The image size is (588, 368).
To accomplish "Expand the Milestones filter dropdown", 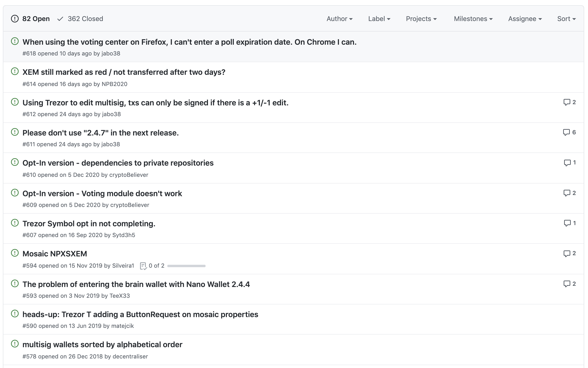I will [x=473, y=19].
